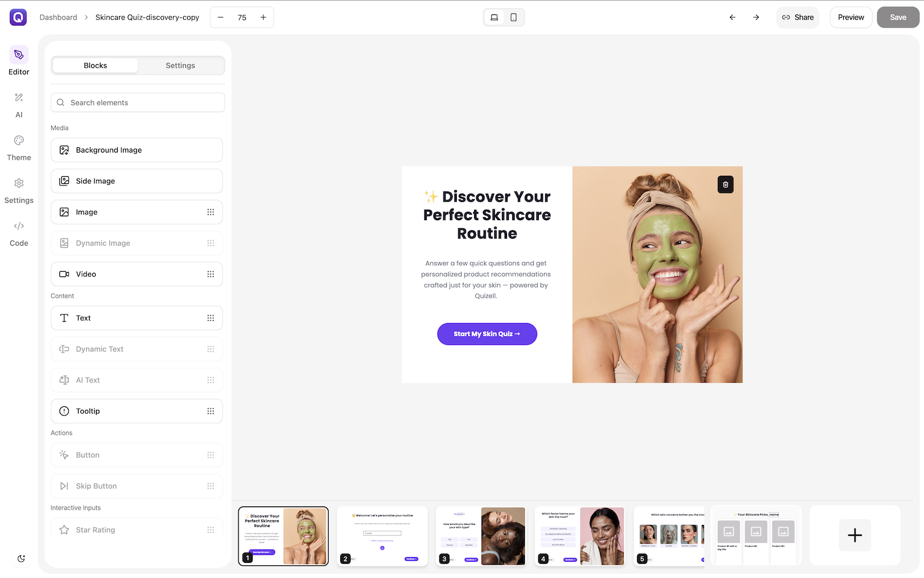Open quiz Preview
924x578 pixels.
click(x=851, y=17)
